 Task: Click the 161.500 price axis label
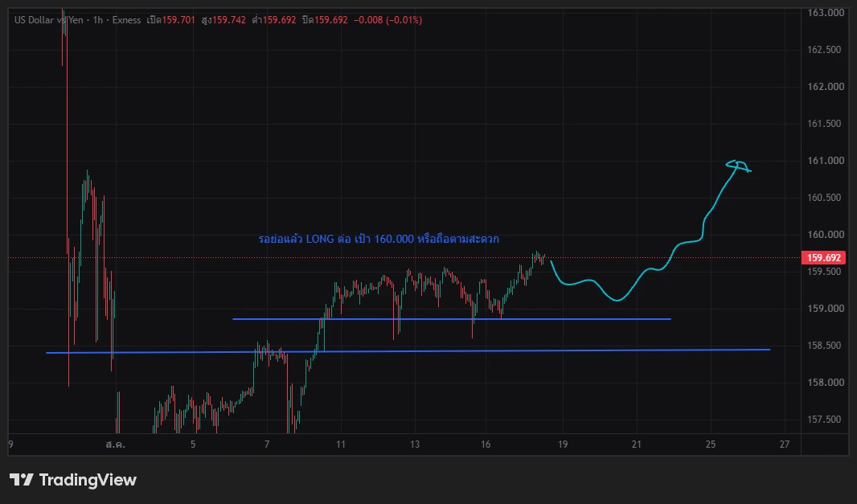tap(824, 124)
